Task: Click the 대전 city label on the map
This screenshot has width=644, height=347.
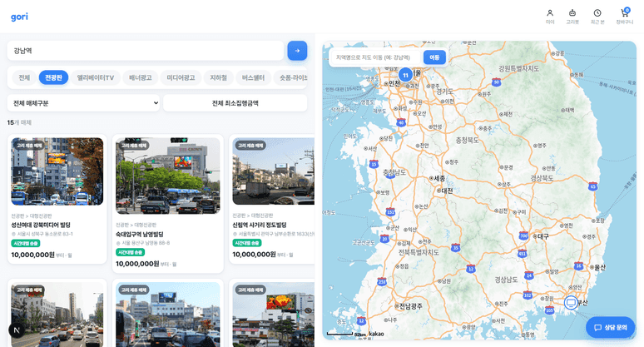Action: click(447, 191)
